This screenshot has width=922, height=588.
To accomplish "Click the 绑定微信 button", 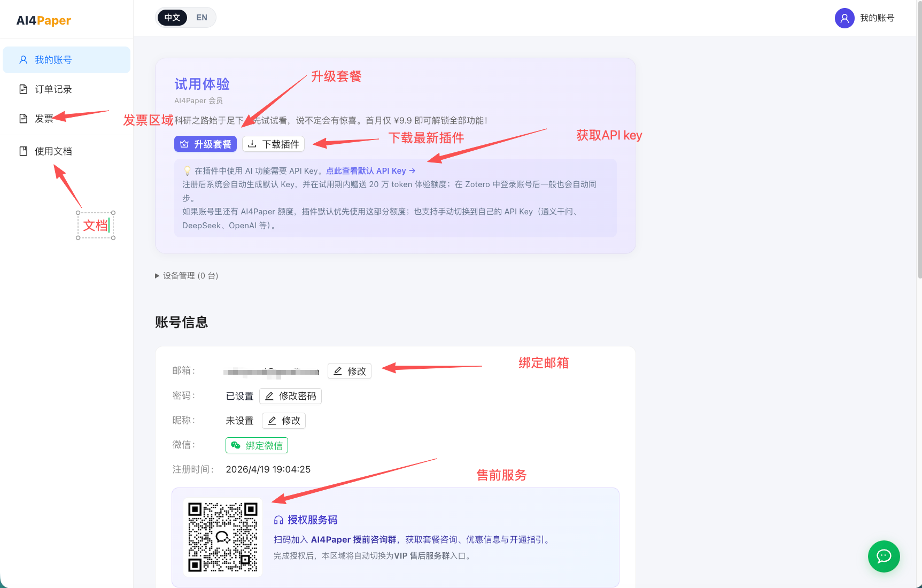I will click(x=257, y=445).
